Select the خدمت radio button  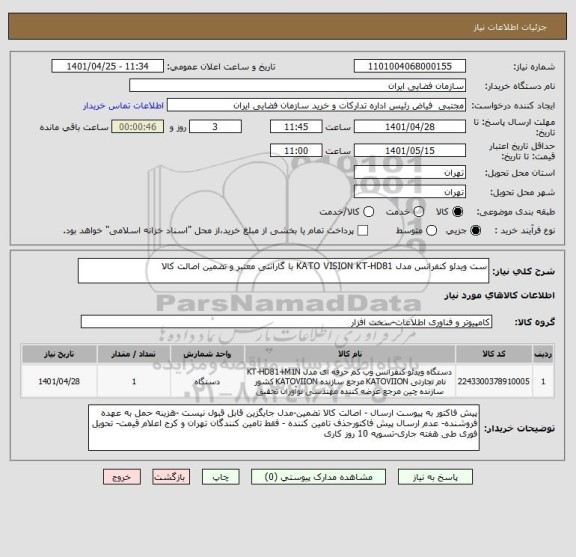tap(419, 212)
